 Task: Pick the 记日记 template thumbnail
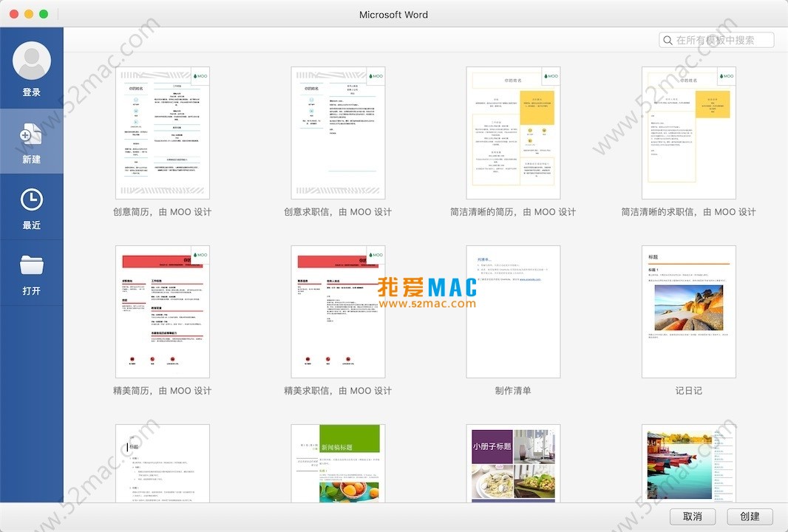click(x=688, y=312)
